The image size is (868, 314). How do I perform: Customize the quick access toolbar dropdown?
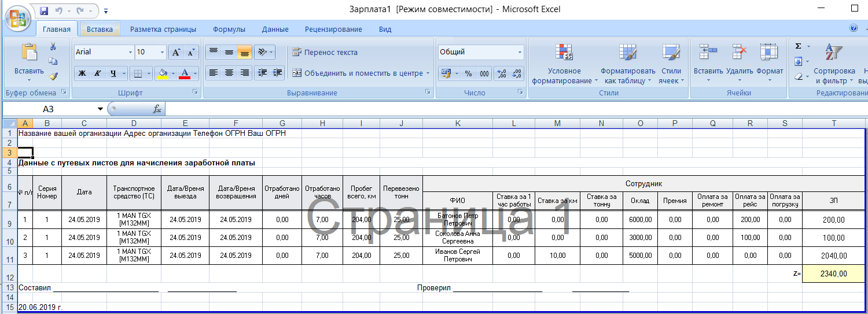[106, 11]
